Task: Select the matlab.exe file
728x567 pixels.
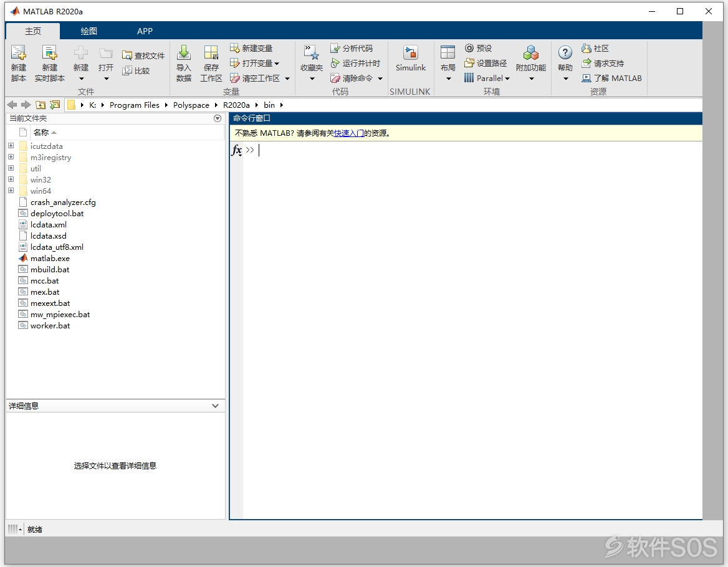Action: (50, 258)
